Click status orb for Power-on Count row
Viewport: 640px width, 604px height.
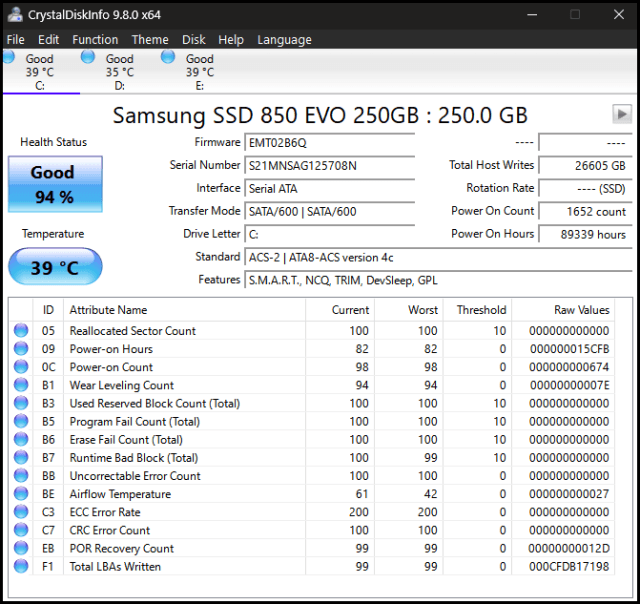[21, 366]
